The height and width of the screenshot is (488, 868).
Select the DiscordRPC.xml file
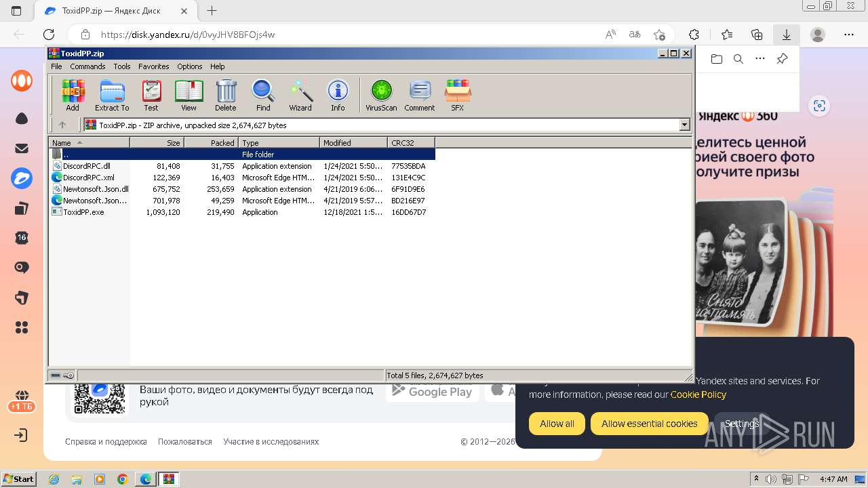coord(242,178)
